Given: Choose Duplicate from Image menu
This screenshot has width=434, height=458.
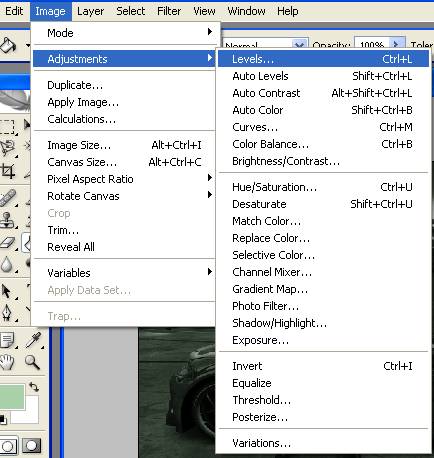Looking at the screenshot, I should click(124, 85).
